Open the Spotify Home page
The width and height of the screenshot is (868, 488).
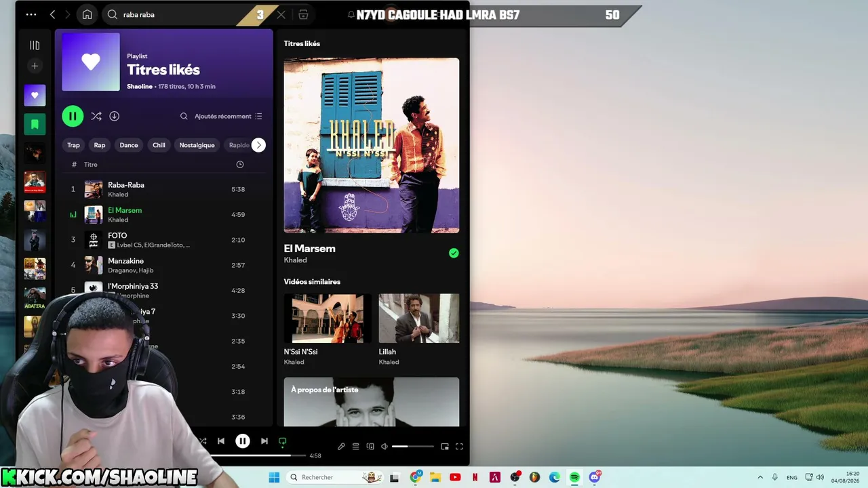tap(87, 14)
